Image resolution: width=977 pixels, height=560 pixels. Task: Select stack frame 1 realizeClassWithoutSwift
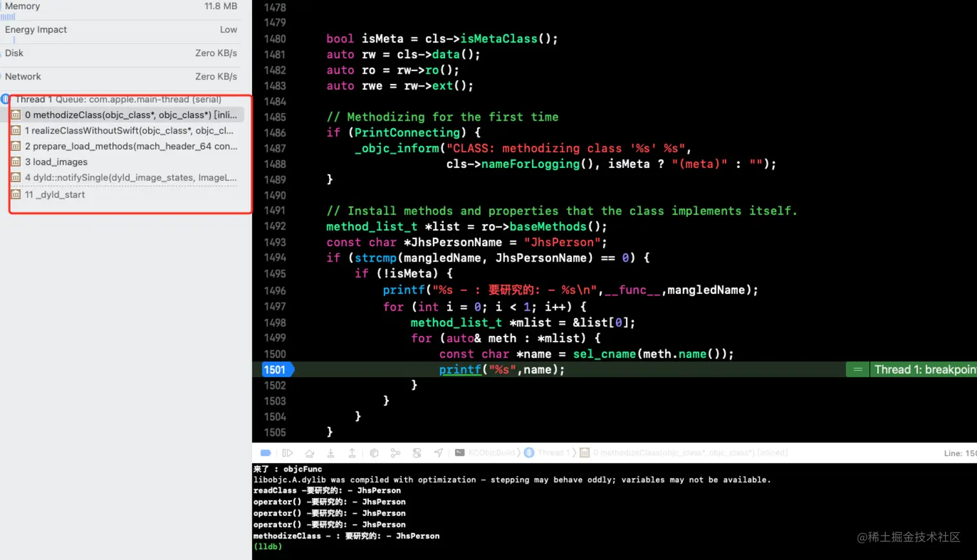point(127,130)
